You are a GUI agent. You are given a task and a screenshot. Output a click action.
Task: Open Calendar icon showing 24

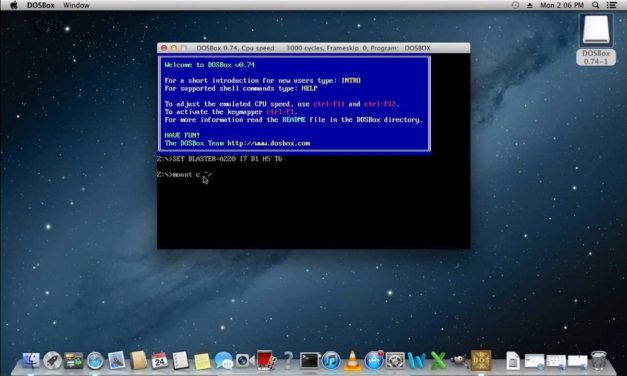coord(160,360)
